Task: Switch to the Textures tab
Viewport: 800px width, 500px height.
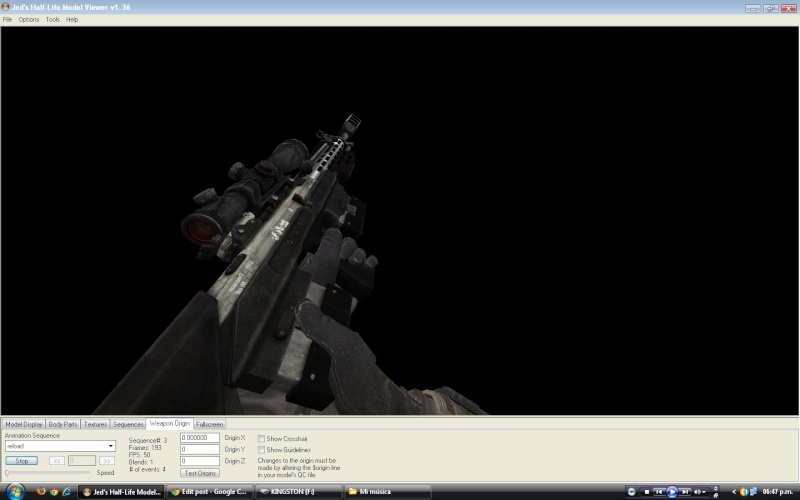Action: coord(95,424)
